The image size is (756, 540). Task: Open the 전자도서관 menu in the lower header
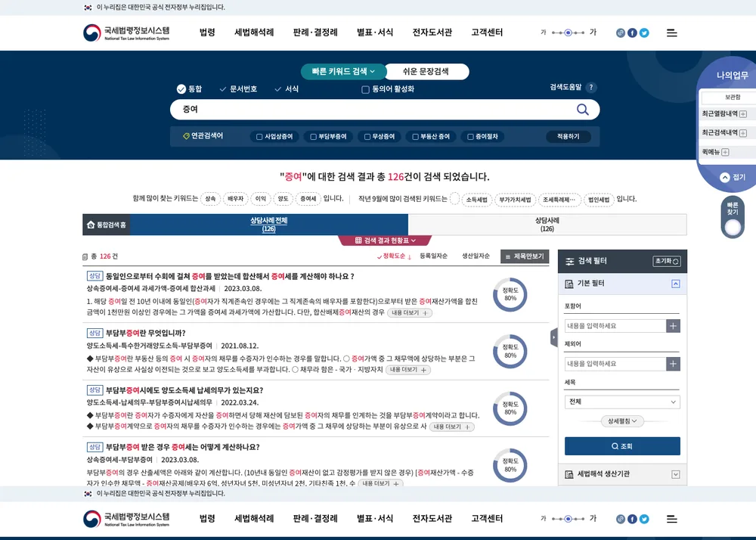[432, 519]
